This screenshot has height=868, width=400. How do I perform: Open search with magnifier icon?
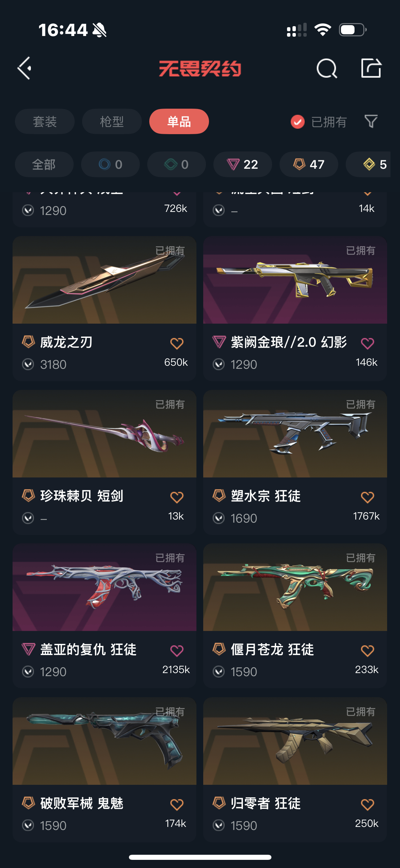tap(327, 68)
